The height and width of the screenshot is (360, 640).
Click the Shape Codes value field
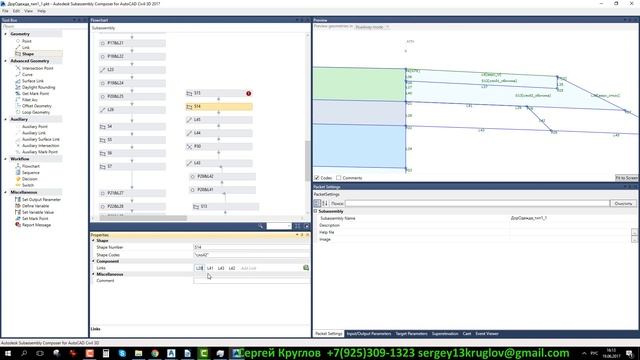(x=251, y=255)
